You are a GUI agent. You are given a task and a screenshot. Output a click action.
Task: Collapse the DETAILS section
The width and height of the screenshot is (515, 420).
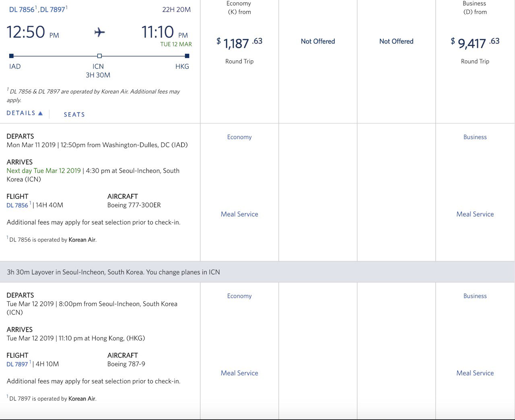pos(24,113)
